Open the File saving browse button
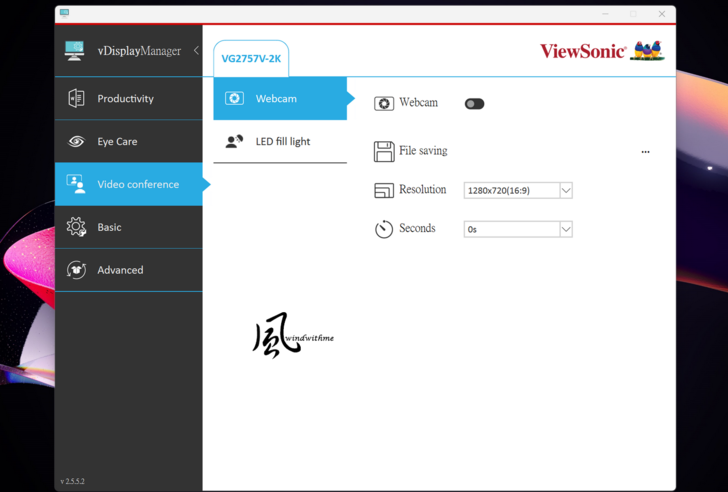Viewport: 728px width, 492px height. click(x=645, y=152)
